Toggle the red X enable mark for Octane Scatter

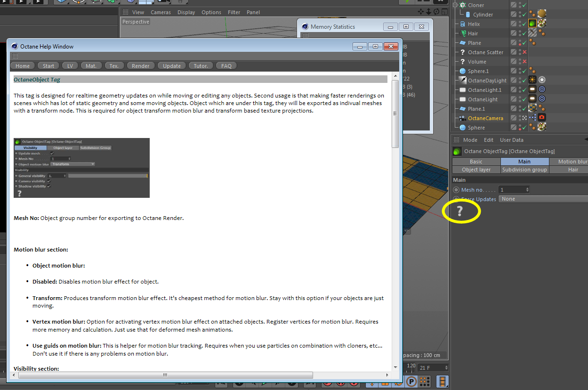coord(524,52)
